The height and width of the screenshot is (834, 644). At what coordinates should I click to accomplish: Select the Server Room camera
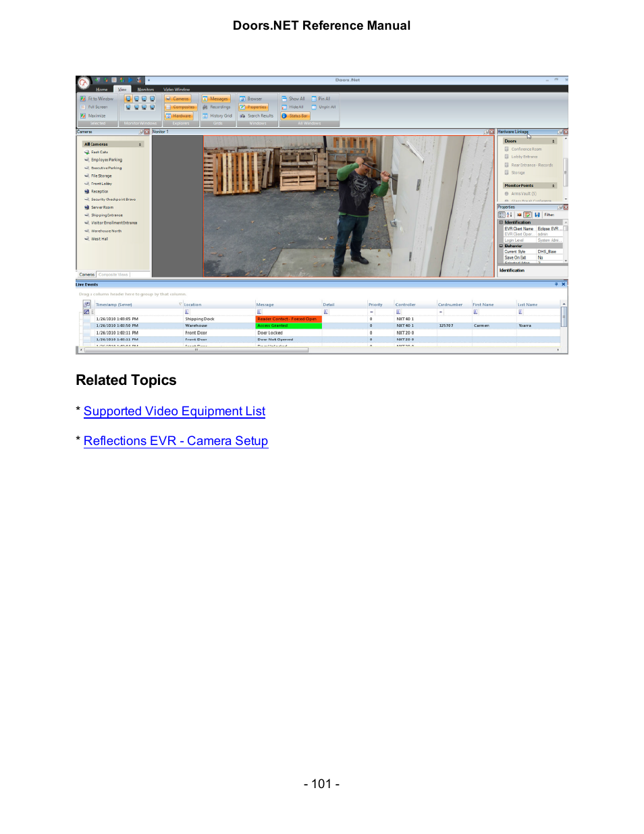(102, 207)
